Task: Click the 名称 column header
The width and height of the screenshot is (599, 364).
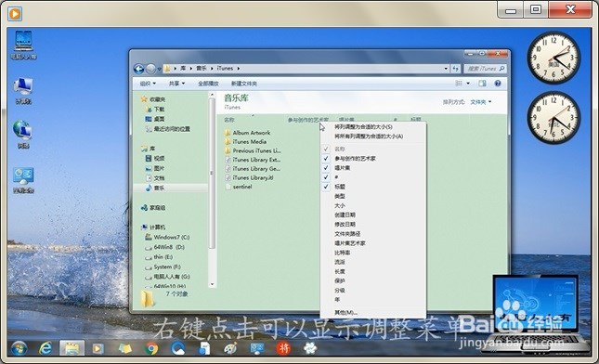Action: click(x=229, y=120)
